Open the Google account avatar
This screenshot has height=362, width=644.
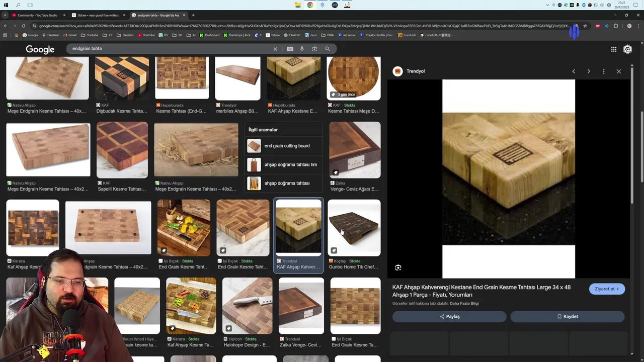[627, 49]
